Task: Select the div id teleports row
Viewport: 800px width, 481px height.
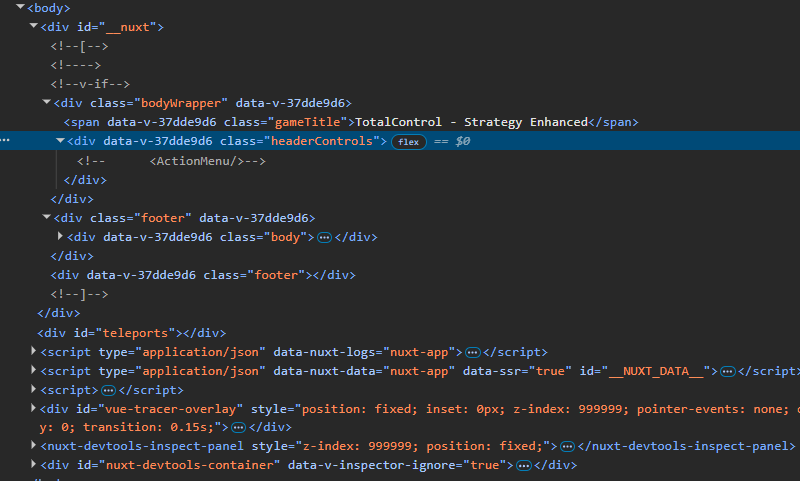Action: coord(132,333)
